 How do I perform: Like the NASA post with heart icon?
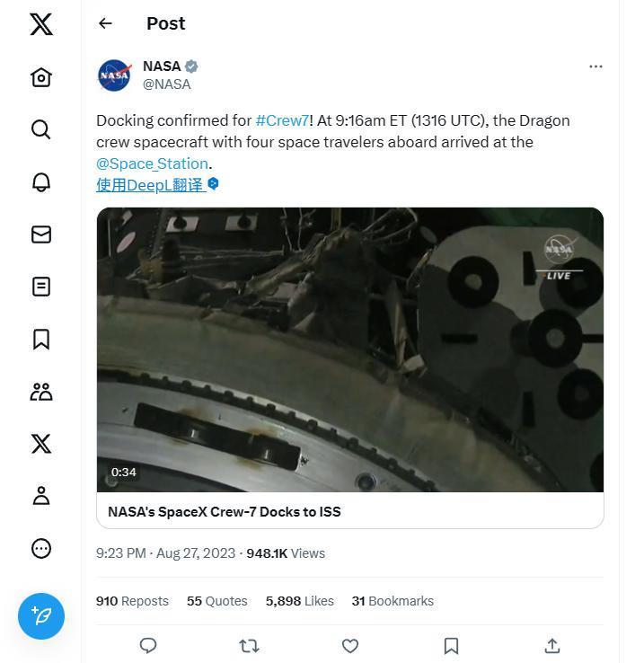coord(350,645)
